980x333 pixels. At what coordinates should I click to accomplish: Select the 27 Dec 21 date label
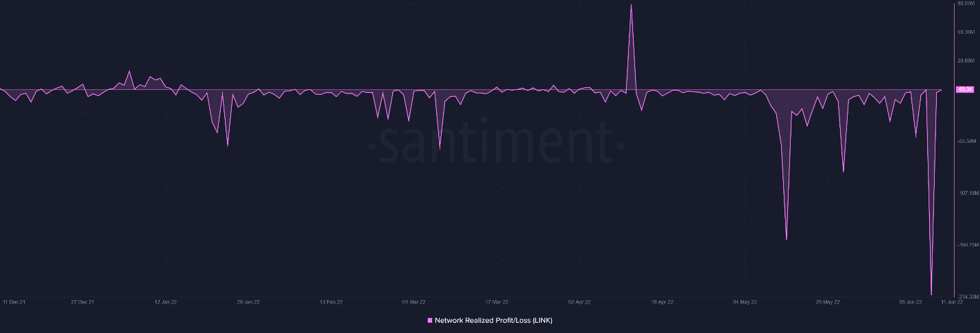coord(82,301)
